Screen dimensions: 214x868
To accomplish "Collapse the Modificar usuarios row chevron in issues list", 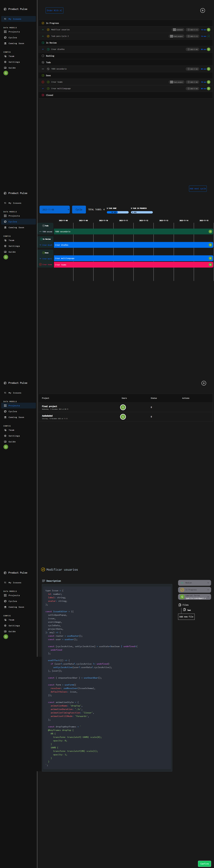I will tap(43, 30).
